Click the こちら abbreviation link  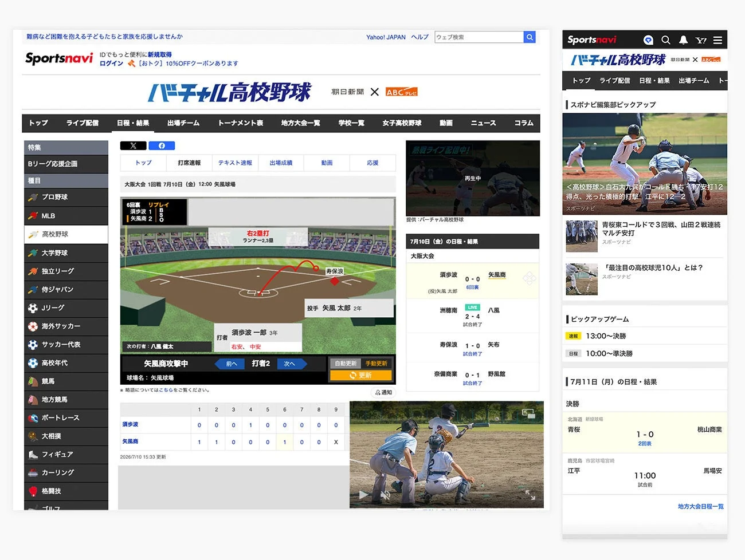166,391
